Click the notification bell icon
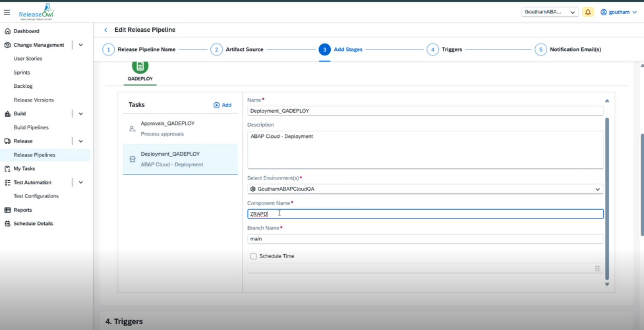Screen dimensions: 644x330 pyautogui.click(x=588, y=12)
